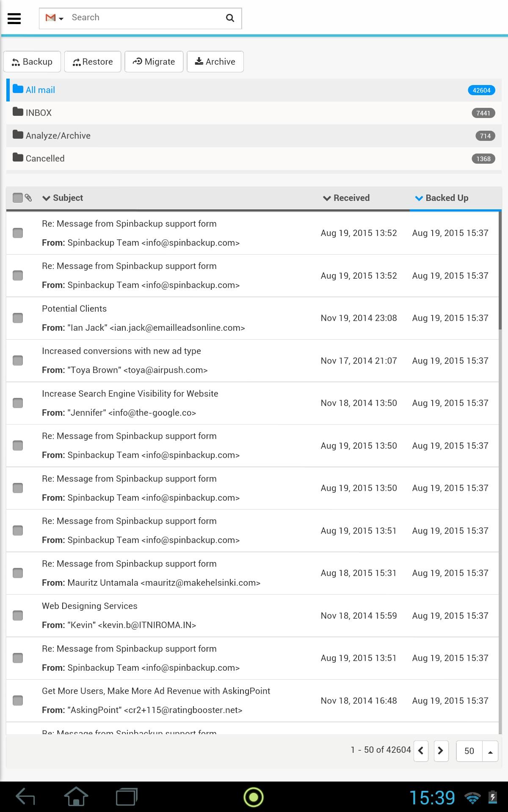This screenshot has width=508, height=812.
Task: Focus the Search input field
Action: 144,18
